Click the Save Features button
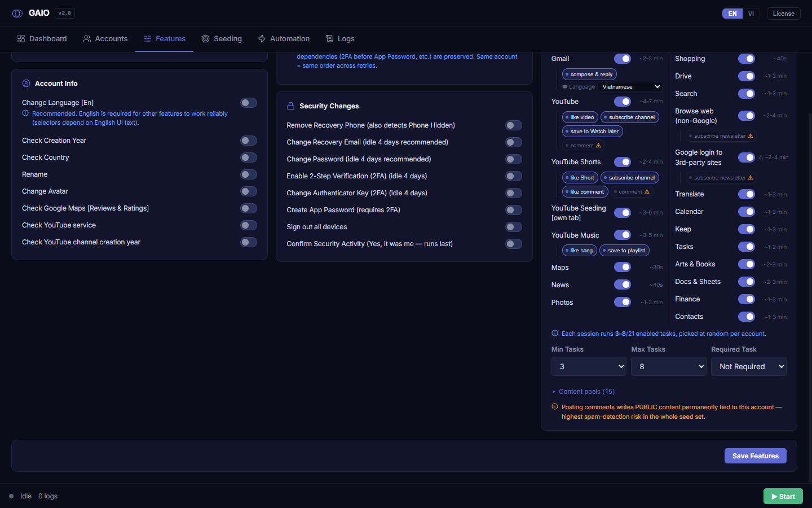The image size is (812, 508). [756, 456]
